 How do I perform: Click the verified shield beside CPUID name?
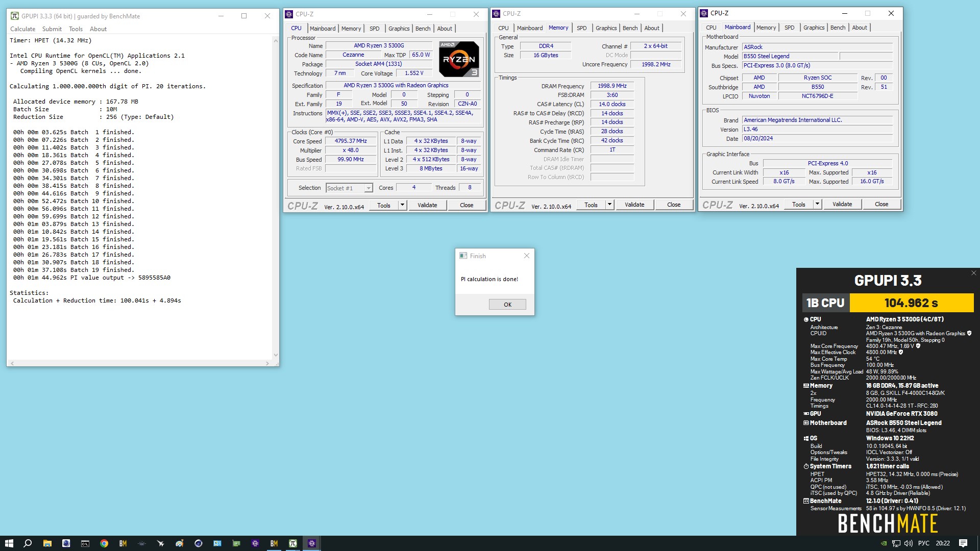[969, 333]
